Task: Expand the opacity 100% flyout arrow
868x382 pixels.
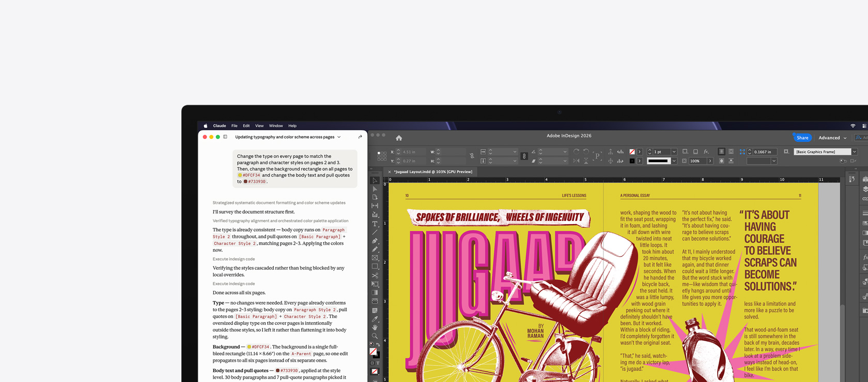Action: pos(710,161)
